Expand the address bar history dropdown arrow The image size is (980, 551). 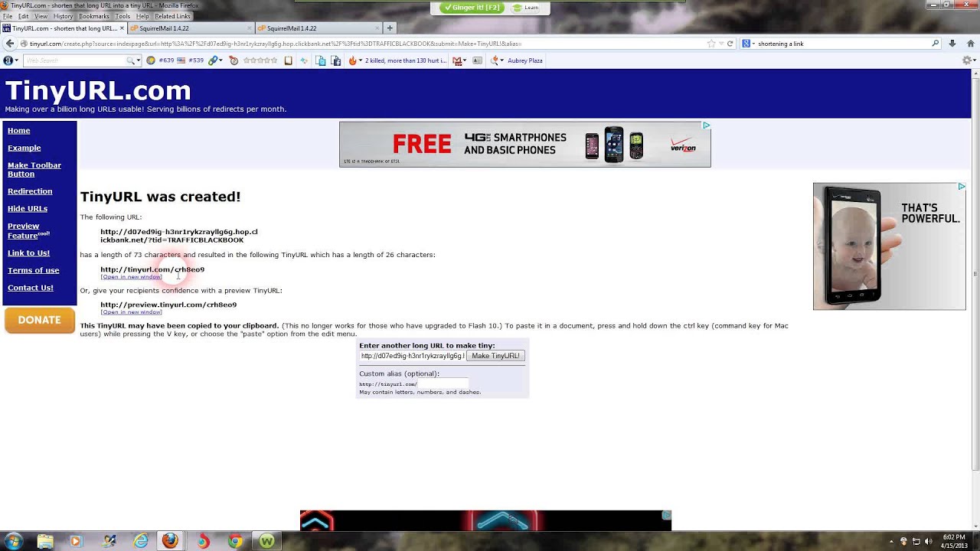(721, 44)
